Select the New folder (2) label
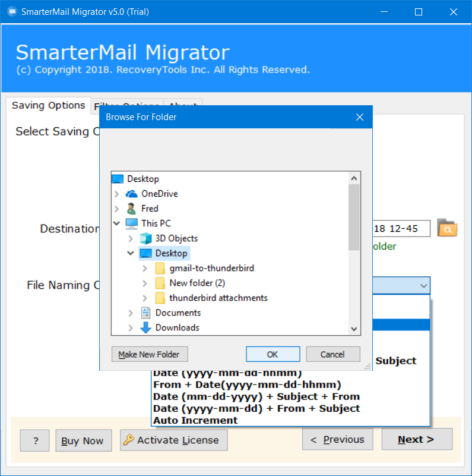 click(197, 283)
